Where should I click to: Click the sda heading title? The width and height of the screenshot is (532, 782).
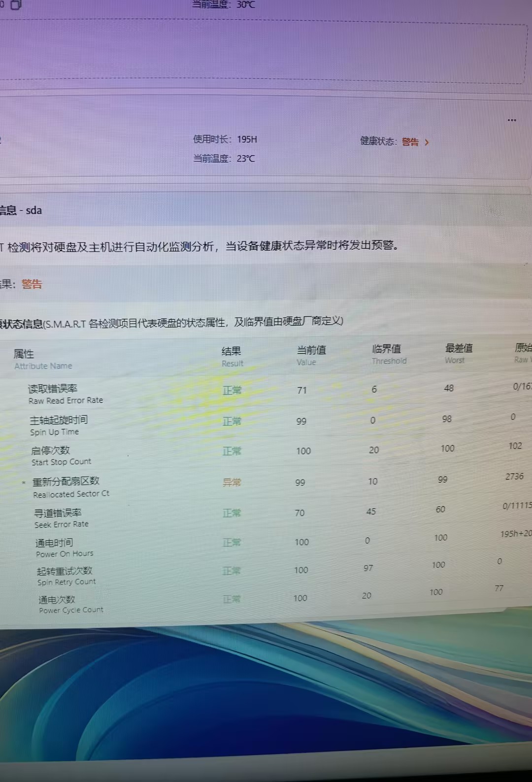21,210
